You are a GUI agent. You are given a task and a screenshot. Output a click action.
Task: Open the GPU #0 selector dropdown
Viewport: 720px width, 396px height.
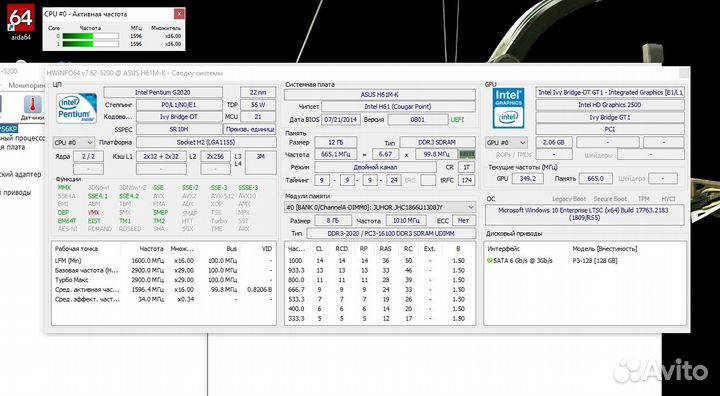[x=506, y=142]
